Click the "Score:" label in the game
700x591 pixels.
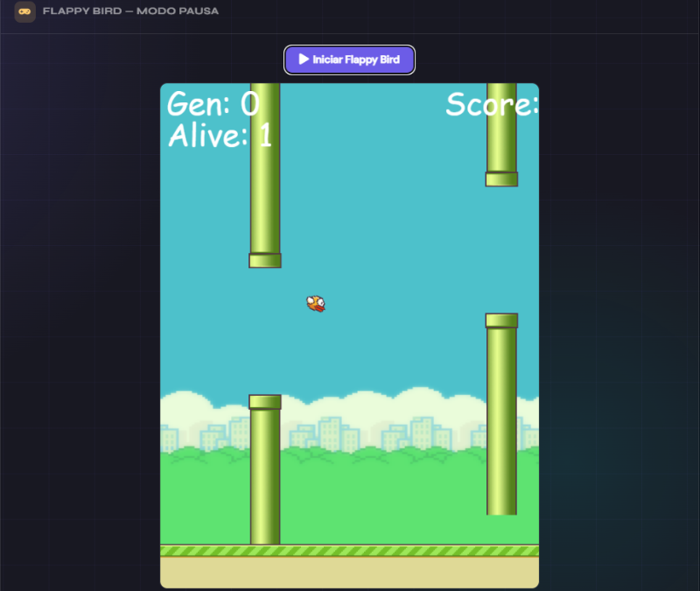tap(492, 104)
